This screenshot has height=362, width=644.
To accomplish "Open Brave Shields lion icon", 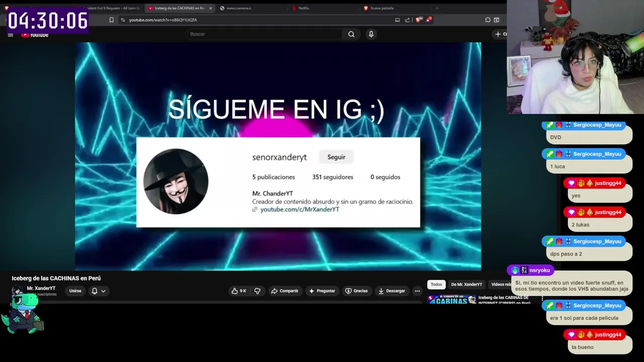I will [418, 20].
